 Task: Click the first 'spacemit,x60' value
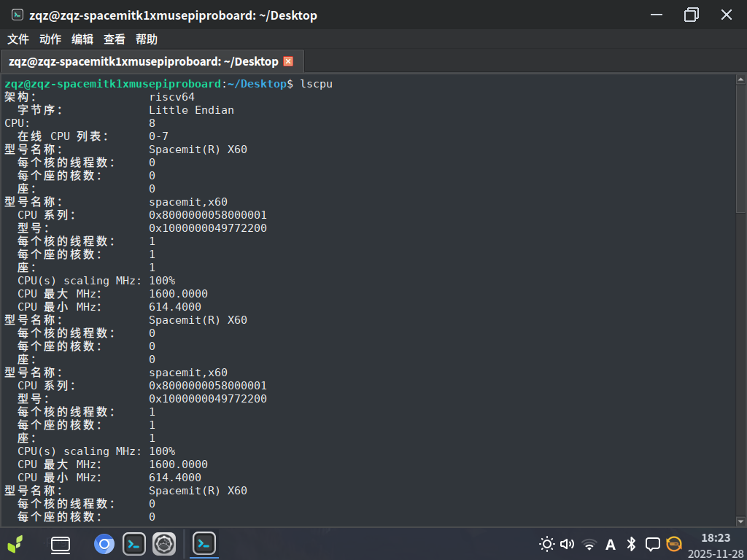(188, 202)
